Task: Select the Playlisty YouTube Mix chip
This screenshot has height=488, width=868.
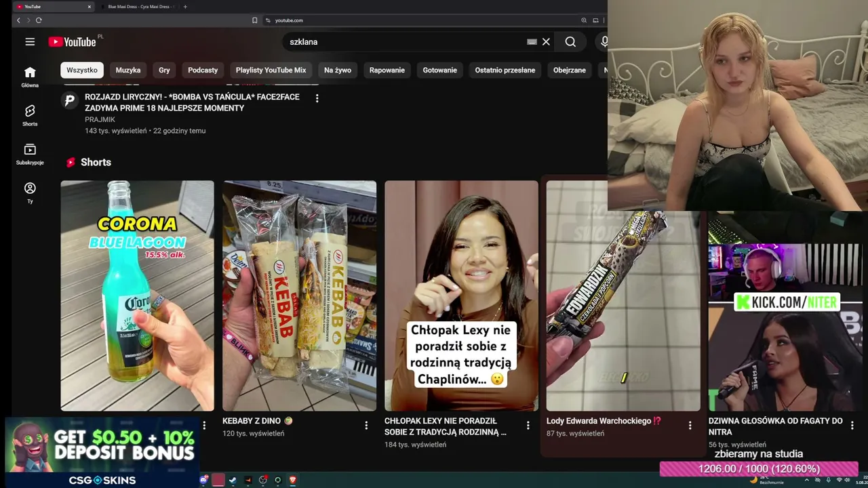Action: click(271, 70)
